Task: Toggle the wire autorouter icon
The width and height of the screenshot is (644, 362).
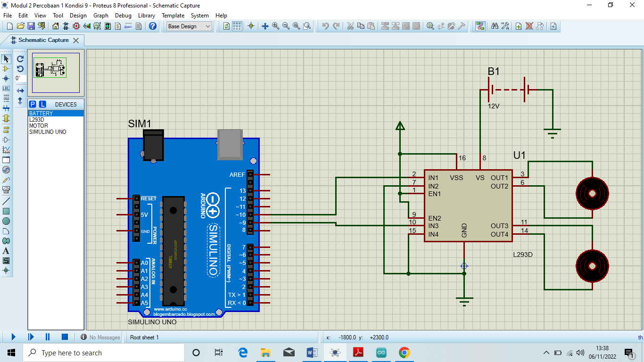Action: click(480, 26)
